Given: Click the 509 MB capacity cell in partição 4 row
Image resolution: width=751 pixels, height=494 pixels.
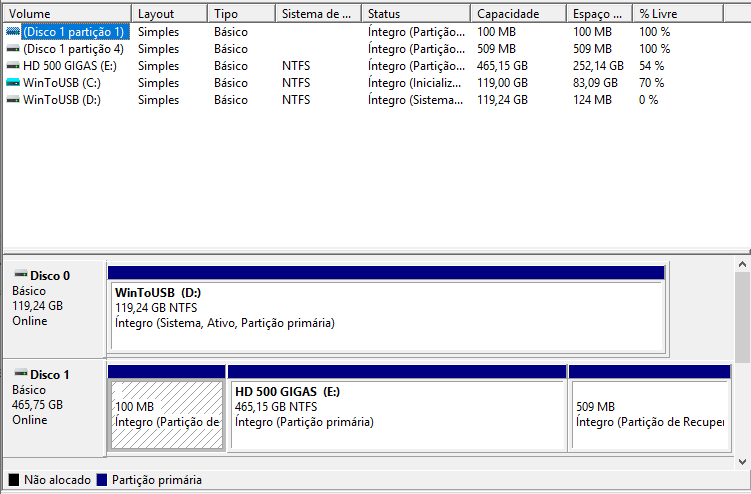Looking at the screenshot, I should coord(496,49).
